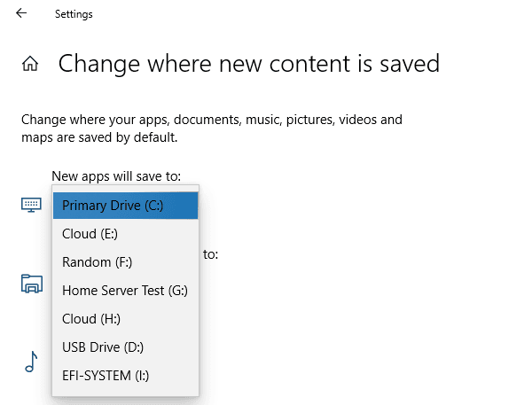Select Primary Drive (C:) from the list
532x405 pixels.
[x=126, y=206]
